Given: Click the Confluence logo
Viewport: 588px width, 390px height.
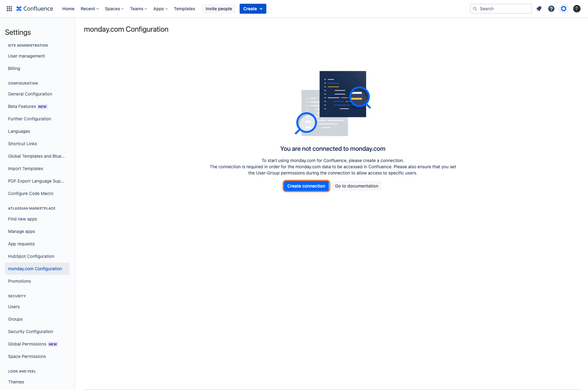Looking at the screenshot, I should 34,9.
